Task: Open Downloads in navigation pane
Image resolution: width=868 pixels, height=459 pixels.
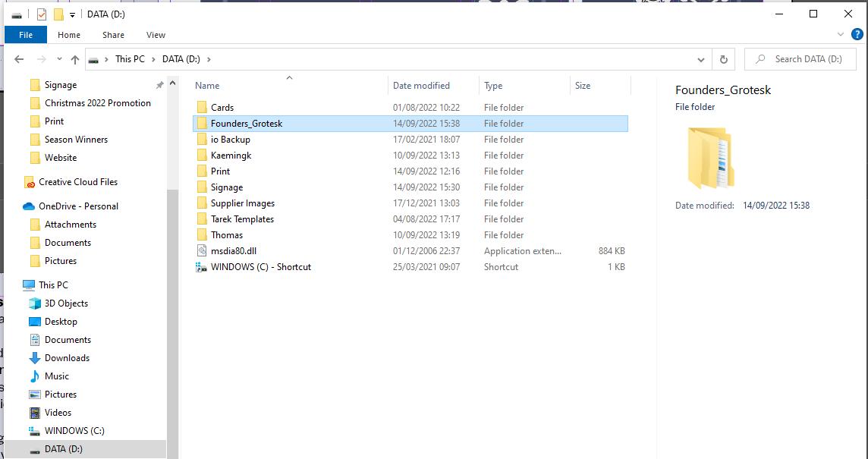Action: (67, 358)
